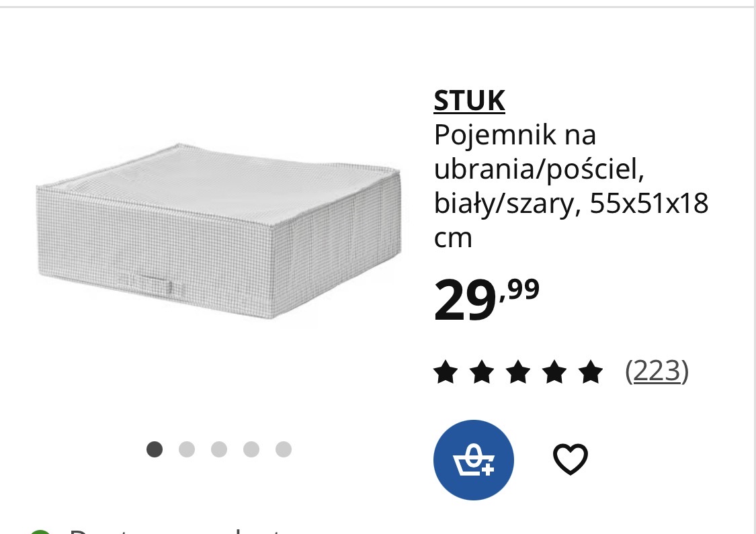Click the third rating star

(x=517, y=371)
